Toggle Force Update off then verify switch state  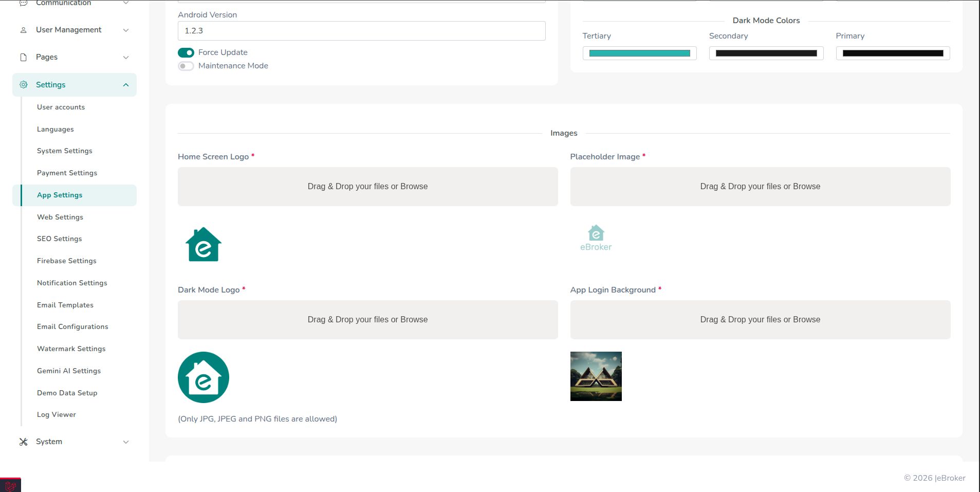186,52
